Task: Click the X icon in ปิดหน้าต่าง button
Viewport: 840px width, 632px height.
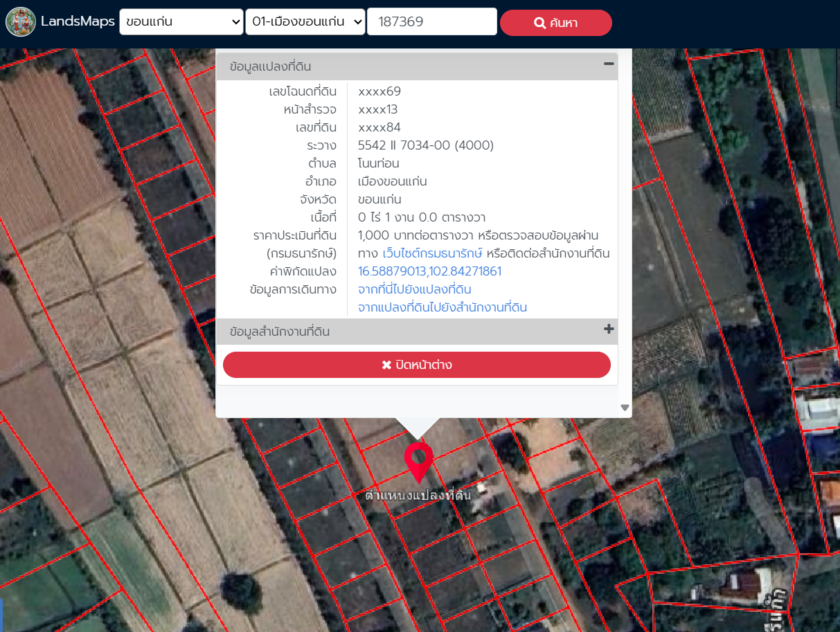Action: pyautogui.click(x=386, y=365)
